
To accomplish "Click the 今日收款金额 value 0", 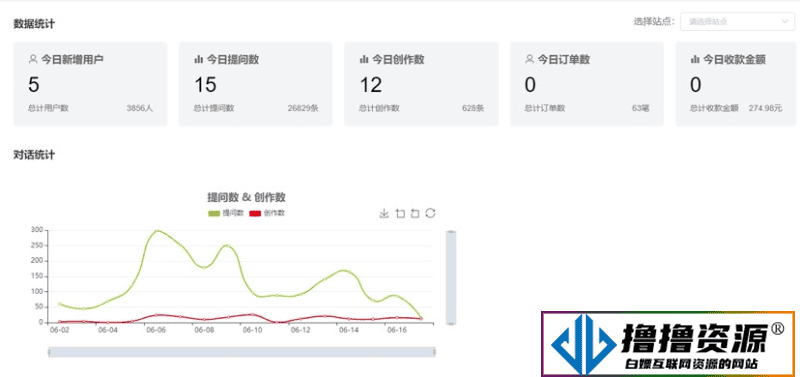I will (695, 85).
